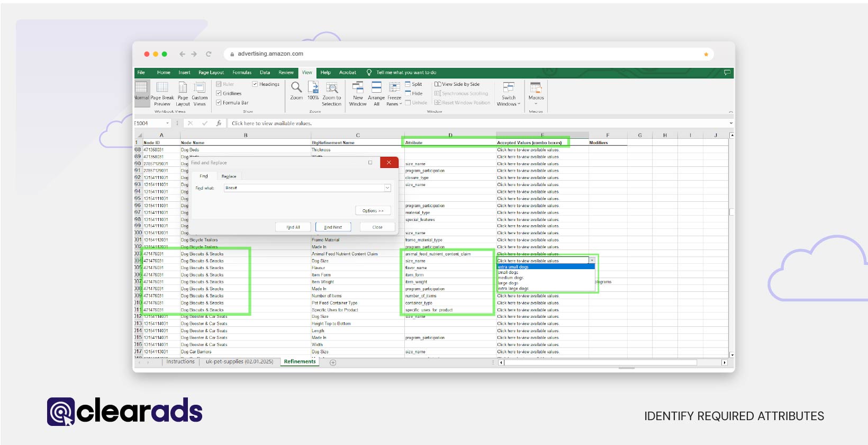The height and width of the screenshot is (445, 868).
Task: Open the comments icon in ribbon
Action: click(727, 73)
